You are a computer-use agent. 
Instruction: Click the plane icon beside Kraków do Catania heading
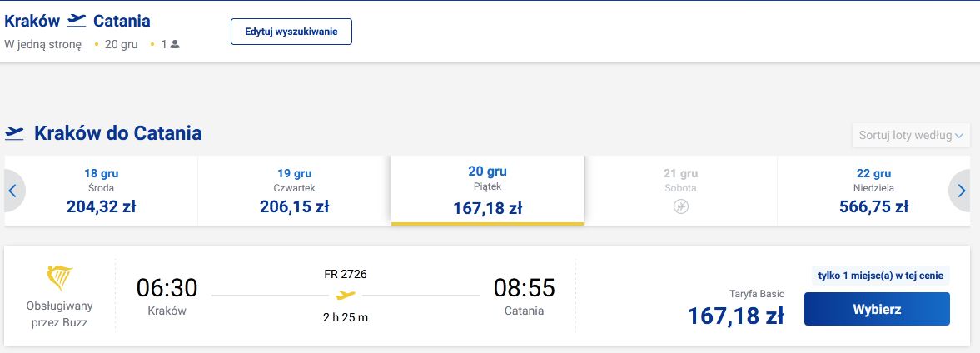14,133
